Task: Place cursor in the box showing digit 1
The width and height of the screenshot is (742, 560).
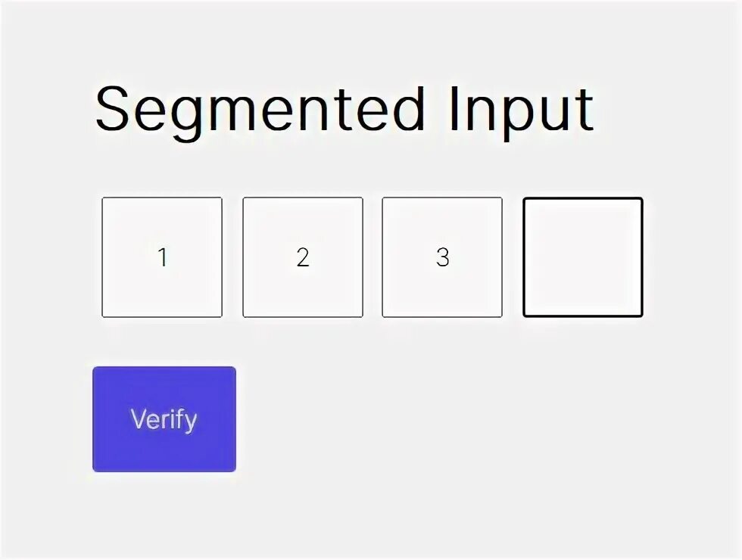Action: click(x=162, y=257)
